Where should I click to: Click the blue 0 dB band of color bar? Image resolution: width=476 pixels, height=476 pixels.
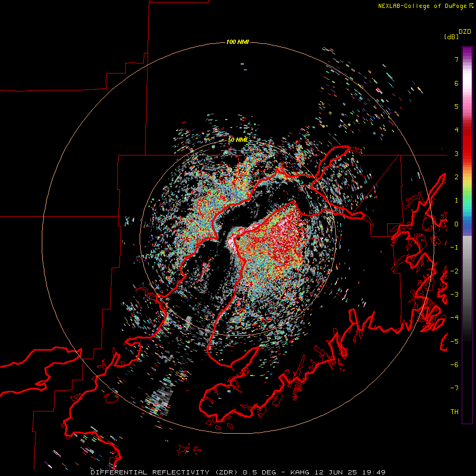point(467,224)
